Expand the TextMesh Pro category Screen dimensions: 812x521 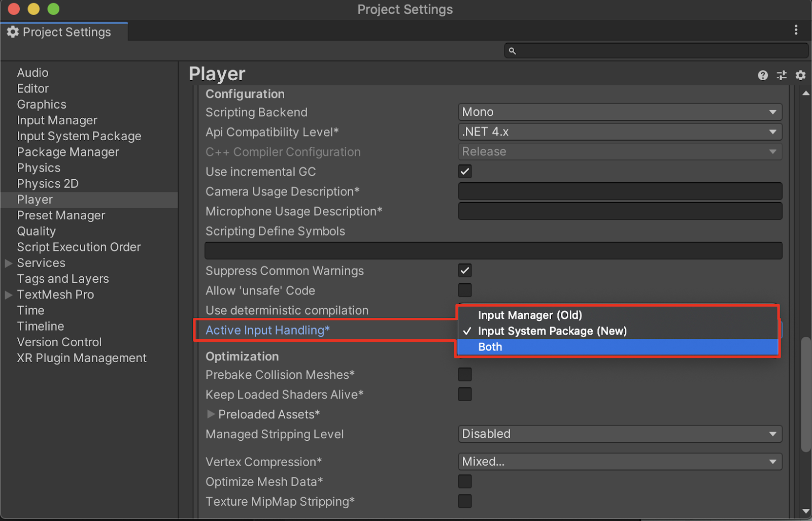(9, 295)
